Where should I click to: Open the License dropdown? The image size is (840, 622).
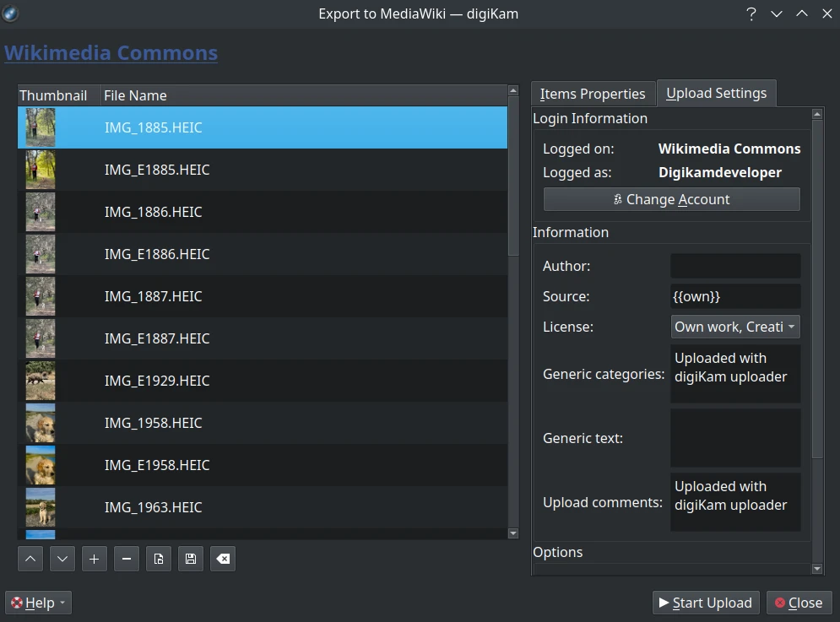pos(734,327)
